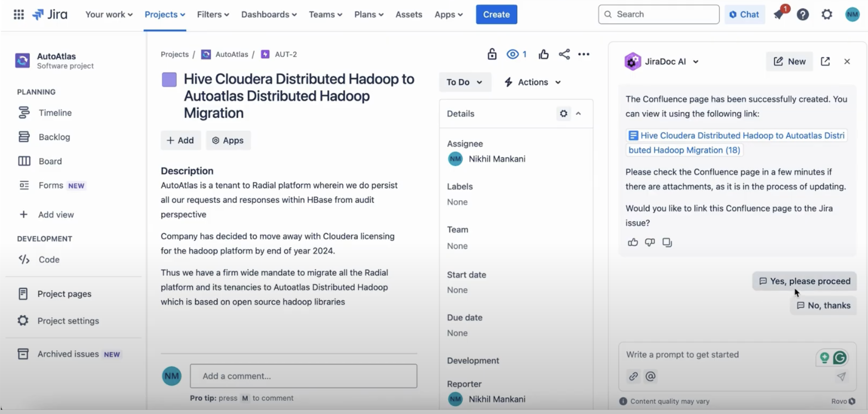
Task: Click the copy response icon in chat
Action: pos(667,242)
